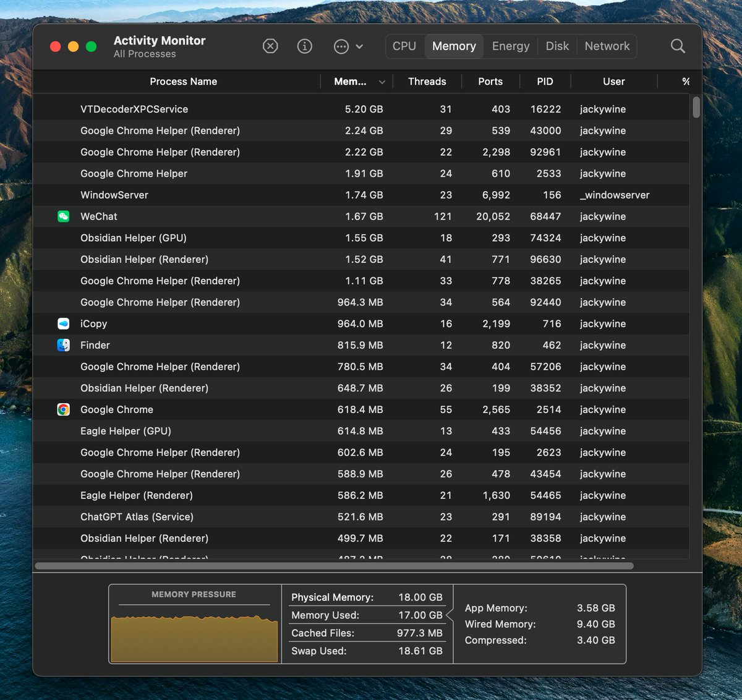Select Chrome Helper (Renderer) using 780.5 MB
This screenshot has width=742, height=700.
coord(360,367)
